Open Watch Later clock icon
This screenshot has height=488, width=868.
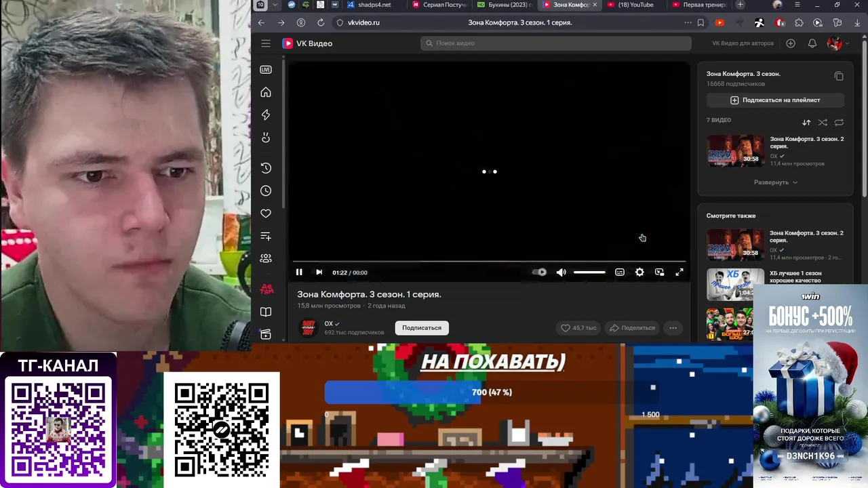coord(266,191)
